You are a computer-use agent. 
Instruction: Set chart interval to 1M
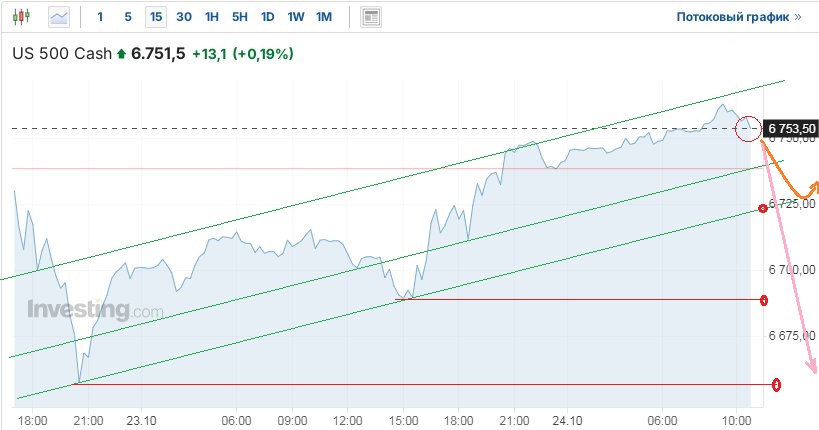click(x=324, y=17)
